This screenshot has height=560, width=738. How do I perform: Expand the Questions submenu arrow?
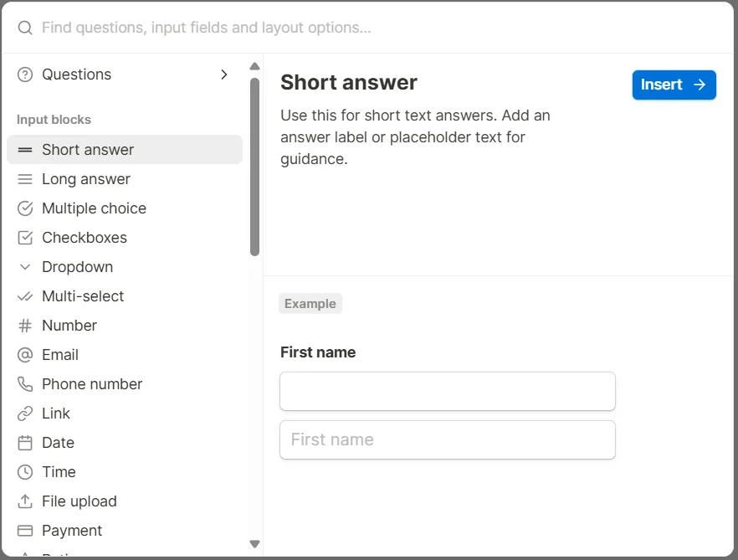click(223, 74)
